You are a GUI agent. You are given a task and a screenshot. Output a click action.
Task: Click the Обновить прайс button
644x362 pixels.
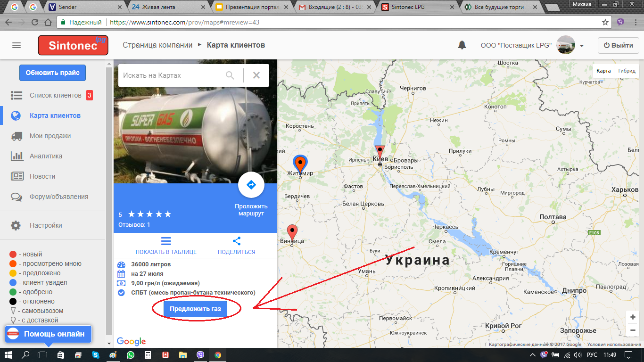[x=52, y=73]
